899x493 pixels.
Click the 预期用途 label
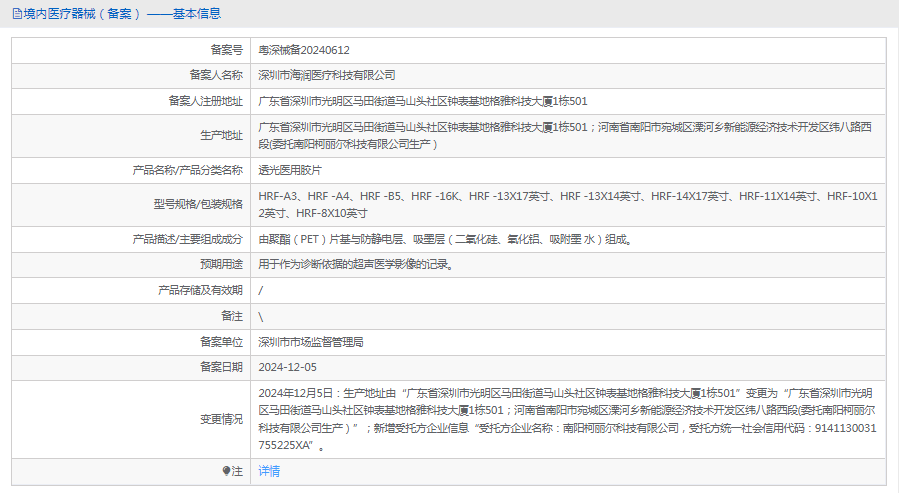(221, 264)
